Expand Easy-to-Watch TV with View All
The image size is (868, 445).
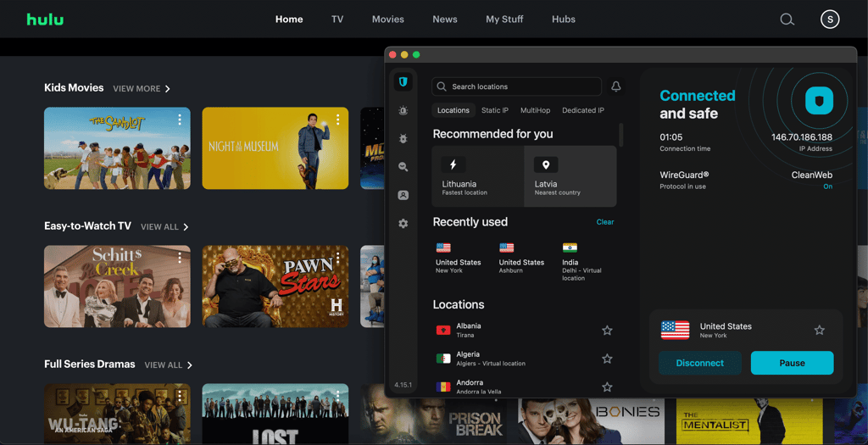(164, 227)
